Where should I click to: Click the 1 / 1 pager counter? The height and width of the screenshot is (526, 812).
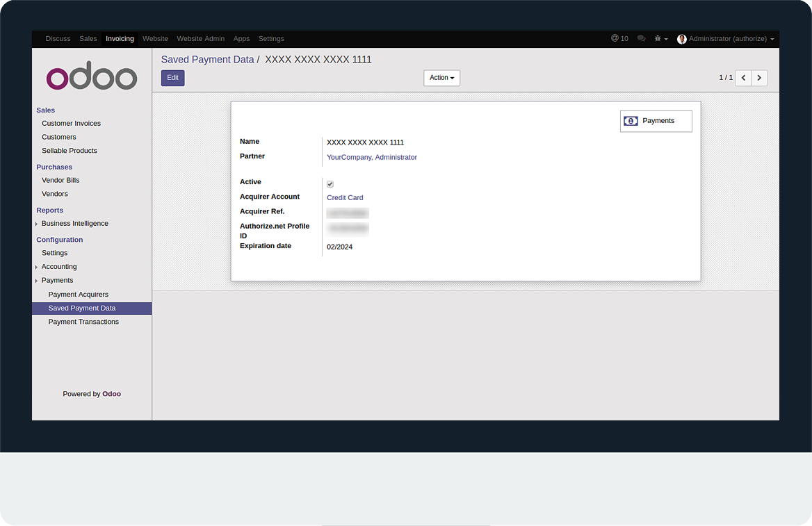tap(726, 78)
